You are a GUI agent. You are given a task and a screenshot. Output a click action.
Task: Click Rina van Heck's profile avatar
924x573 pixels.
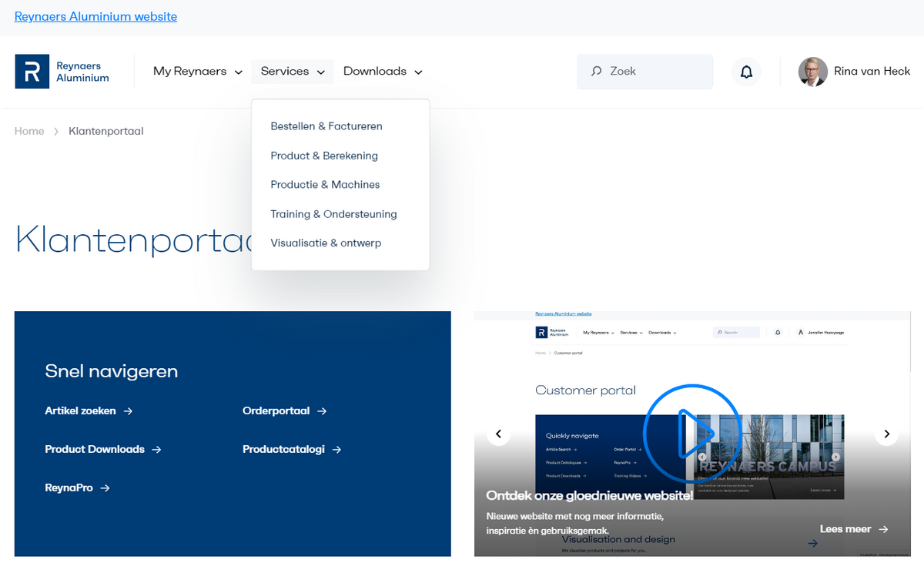click(x=812, y=72)
